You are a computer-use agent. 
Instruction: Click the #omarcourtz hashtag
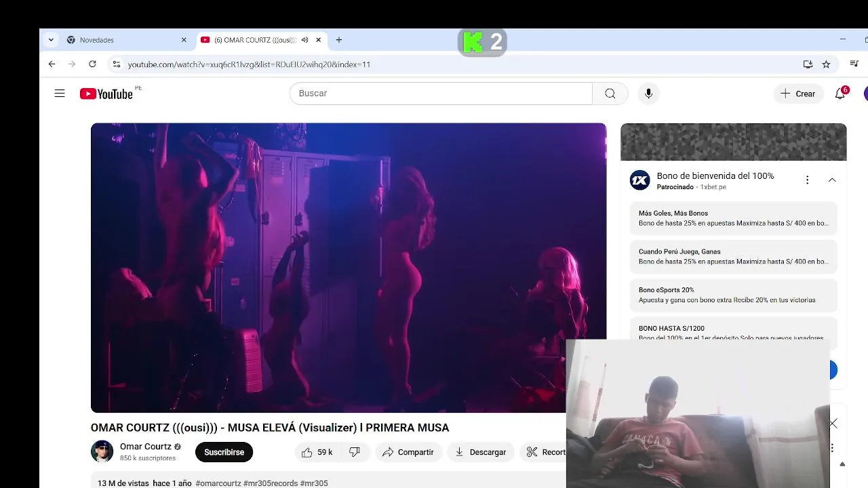pos(218,483)
